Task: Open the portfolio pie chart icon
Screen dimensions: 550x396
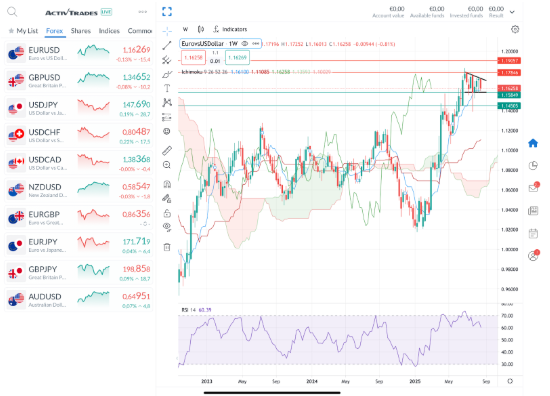Action: pyautogui.click(x=533, y=166)
